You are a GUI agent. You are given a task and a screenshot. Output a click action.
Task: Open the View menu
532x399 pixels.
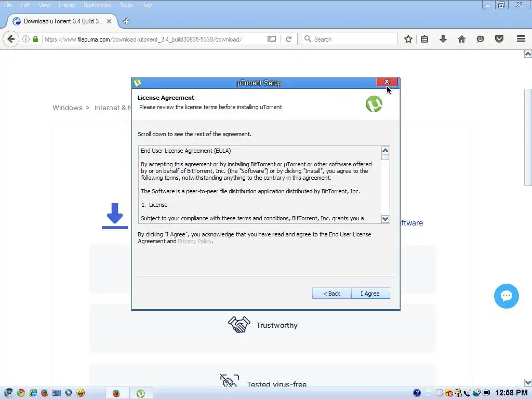pyautogui.click(x=44, y=5)
